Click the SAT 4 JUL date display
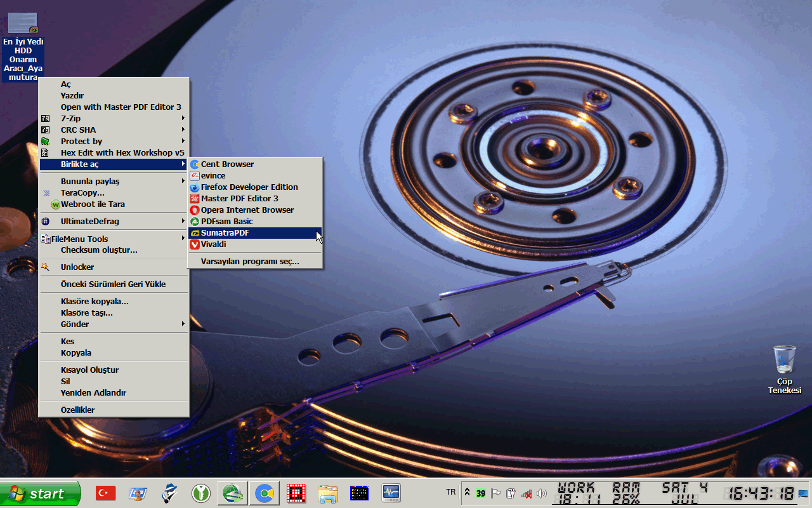 pyautogui.click(x=685, y=493)
